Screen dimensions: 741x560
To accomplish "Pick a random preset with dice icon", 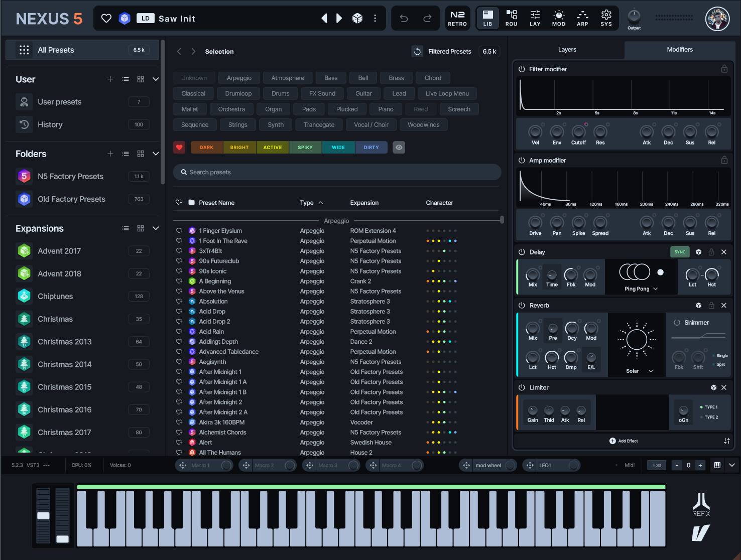I will 357,19.
